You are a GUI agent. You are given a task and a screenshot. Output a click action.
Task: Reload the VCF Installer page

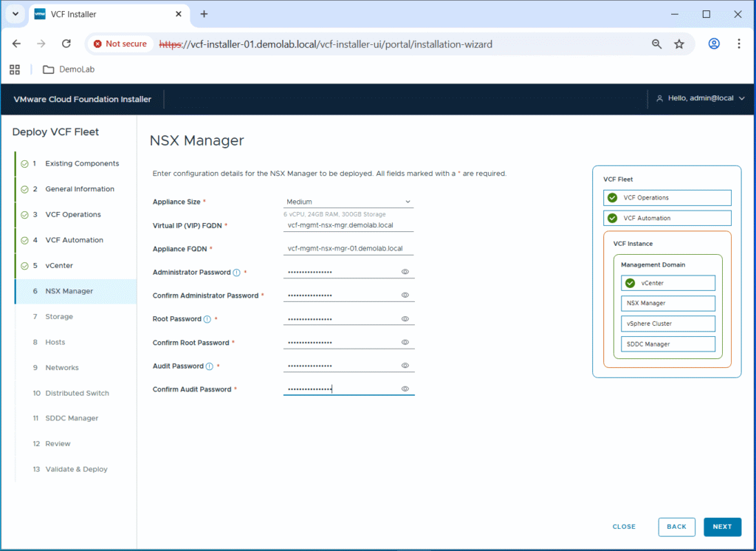(66, 44)
